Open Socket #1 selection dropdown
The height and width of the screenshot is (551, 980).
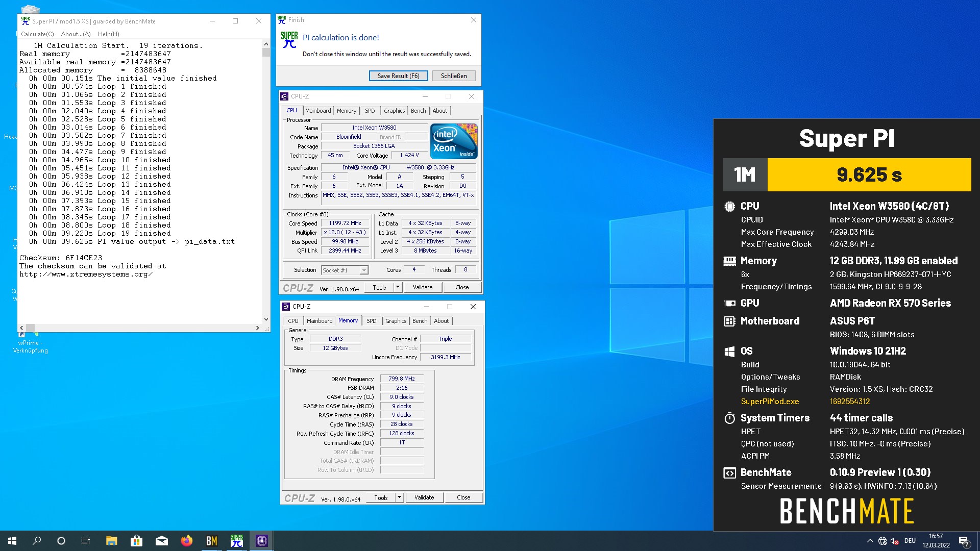pos(345,270)
